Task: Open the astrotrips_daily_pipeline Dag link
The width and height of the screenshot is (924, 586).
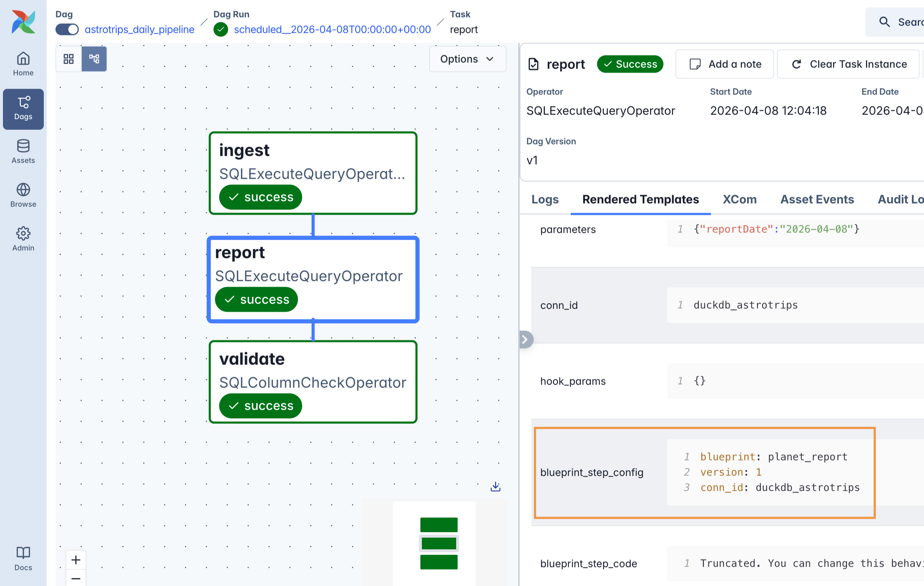Action: click(139, 30)
